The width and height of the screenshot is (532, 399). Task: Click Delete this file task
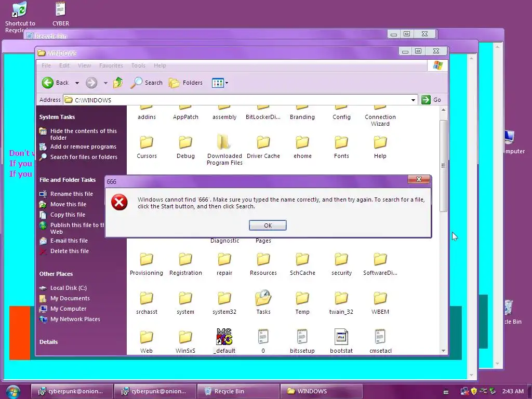(70, 251)
